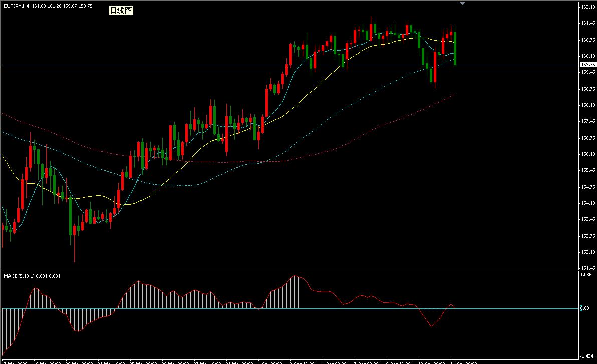Click the 161.45 price scale label
This screenshot has width=597, height=364.
click(588, 23)
